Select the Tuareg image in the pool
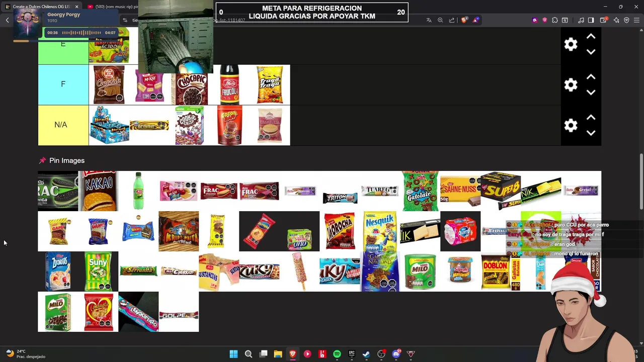The height and width of the screenshot is (362, 644). click(380, 191)
